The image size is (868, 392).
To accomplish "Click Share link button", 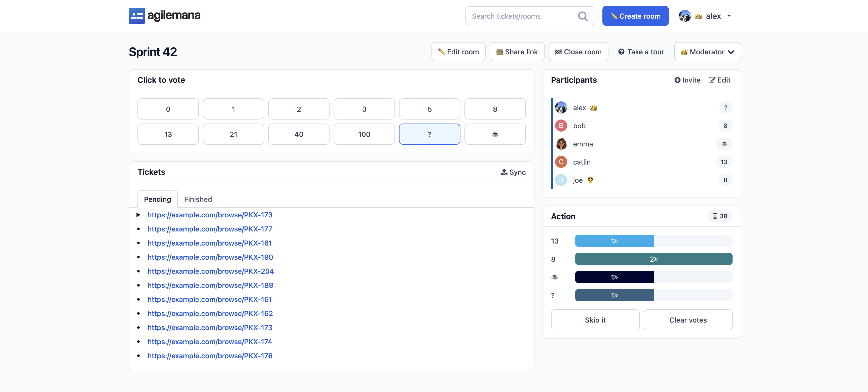I will pyautogui.click(x=517, y=52).
